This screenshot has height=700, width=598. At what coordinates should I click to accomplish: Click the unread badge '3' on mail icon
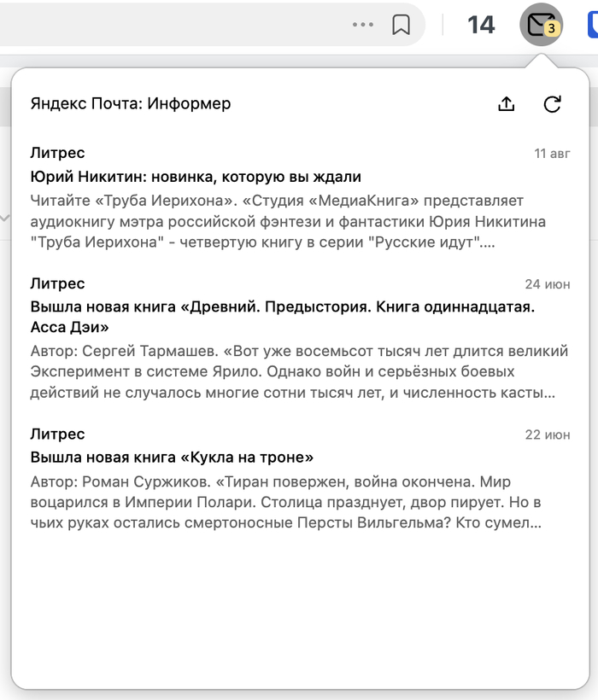pyautogui.click(x=552, y=28)
